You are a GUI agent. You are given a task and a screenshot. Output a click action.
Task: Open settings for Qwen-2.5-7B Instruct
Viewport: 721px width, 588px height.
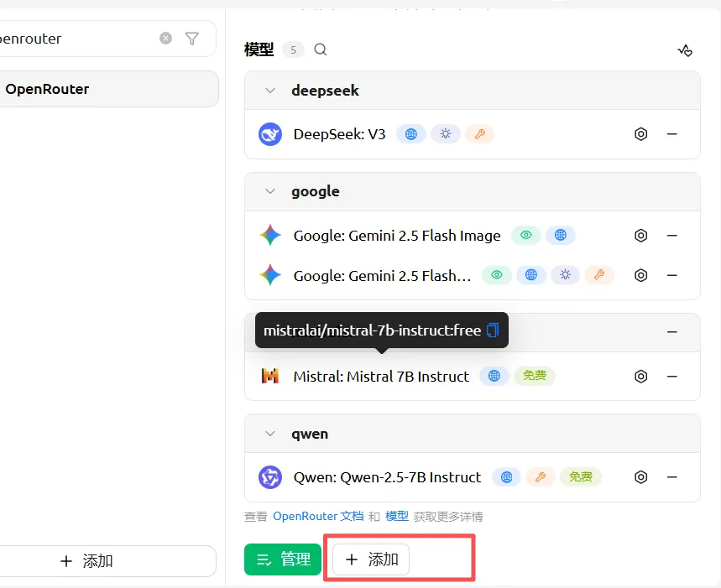641,476
